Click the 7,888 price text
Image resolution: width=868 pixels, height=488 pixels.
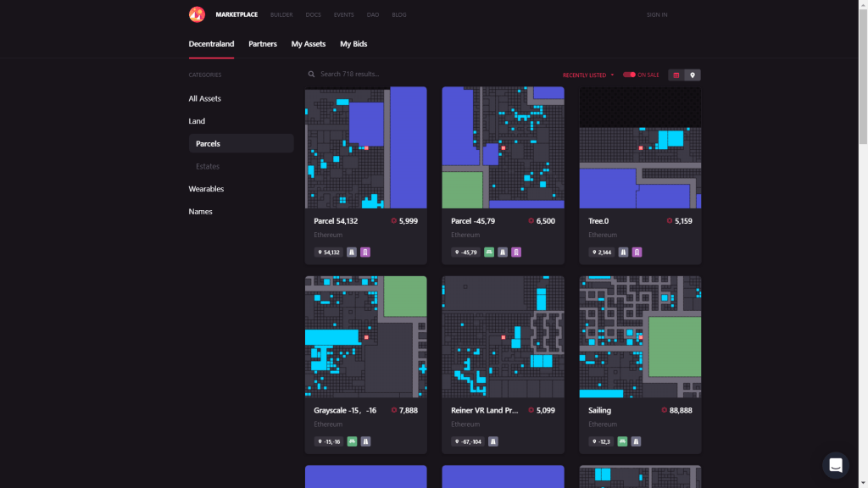[x=408, y=410]
